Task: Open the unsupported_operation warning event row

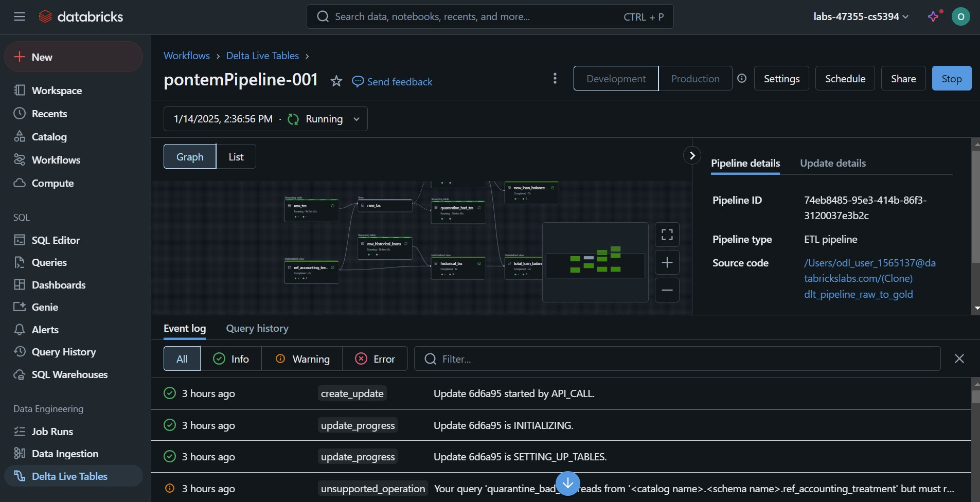Action: (561, 489)
